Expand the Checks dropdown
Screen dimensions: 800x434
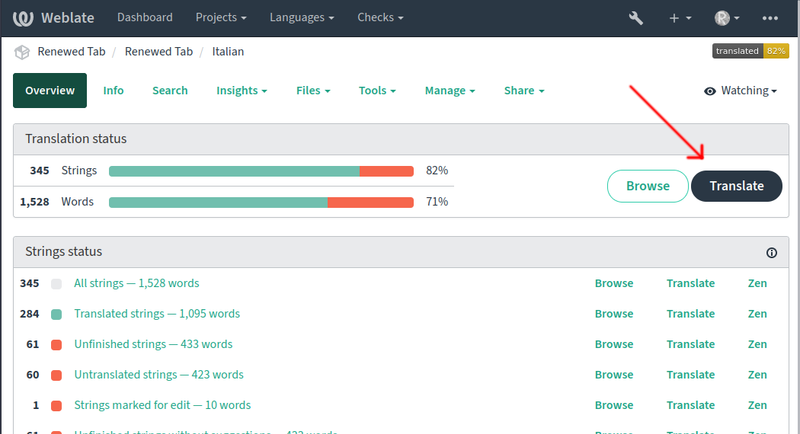pos(380,17)
